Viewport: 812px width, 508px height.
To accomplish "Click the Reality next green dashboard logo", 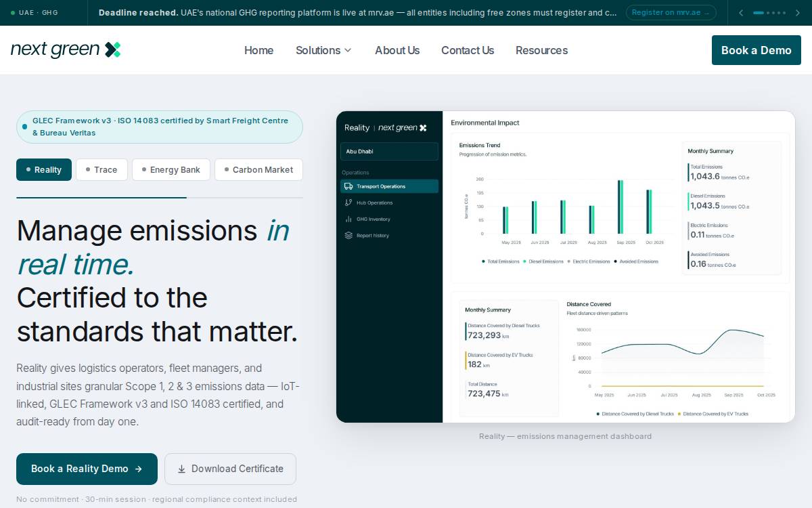I will [386, 127].
